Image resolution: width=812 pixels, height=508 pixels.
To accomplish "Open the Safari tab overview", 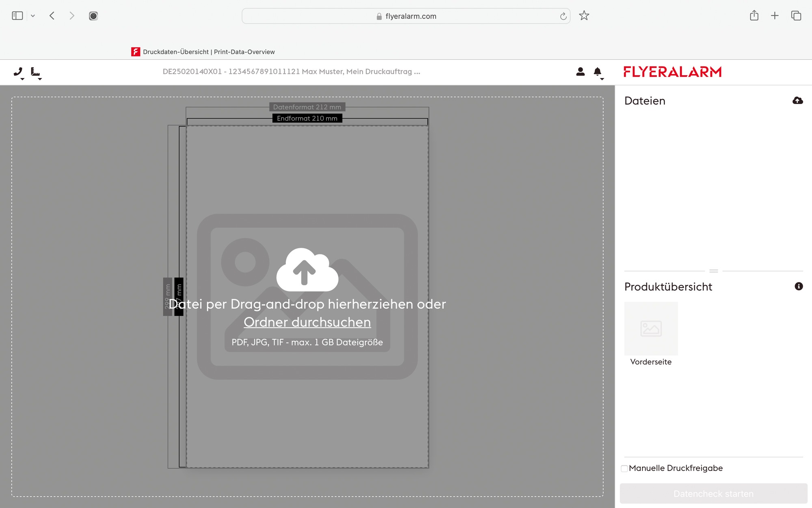I will coord(796,16).
